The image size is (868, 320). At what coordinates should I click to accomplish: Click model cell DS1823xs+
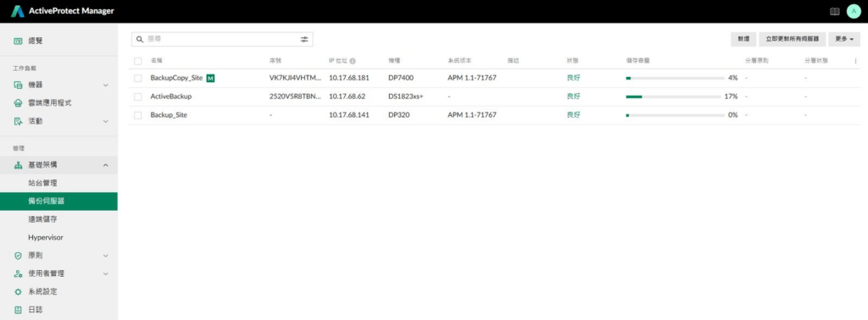click(406, 97)
